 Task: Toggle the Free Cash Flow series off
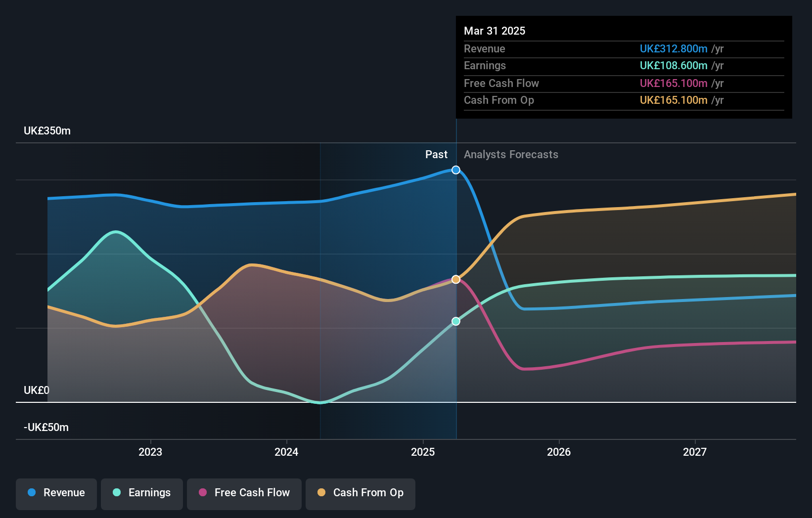click(244, 493)
